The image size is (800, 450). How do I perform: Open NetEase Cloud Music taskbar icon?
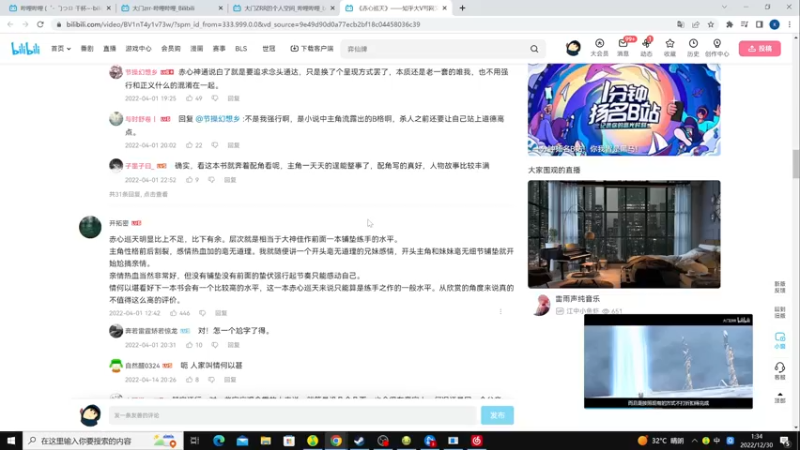(477, 440)
